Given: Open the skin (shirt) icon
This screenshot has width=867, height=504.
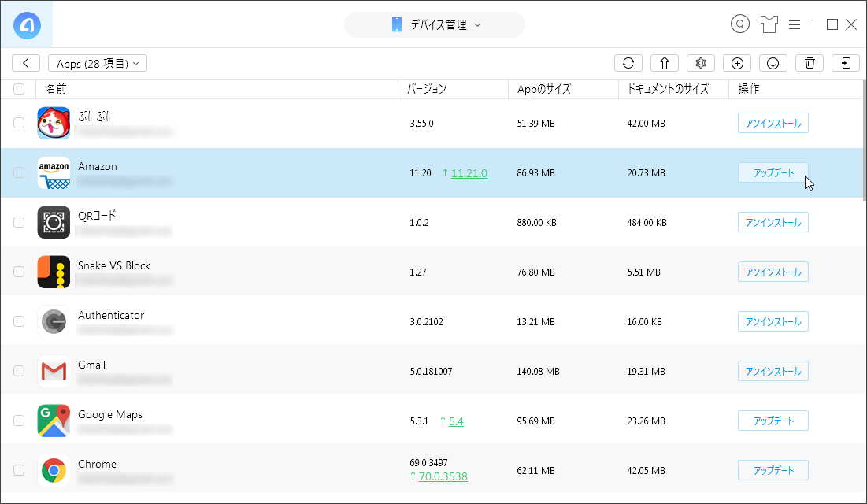Looking at the screenshot, I should click(x=769, y=24).
